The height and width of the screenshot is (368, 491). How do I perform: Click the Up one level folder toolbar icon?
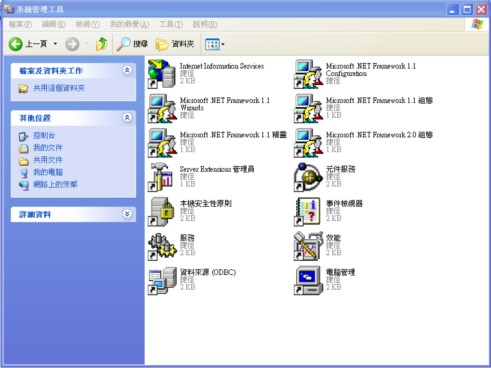click(101, 44)
